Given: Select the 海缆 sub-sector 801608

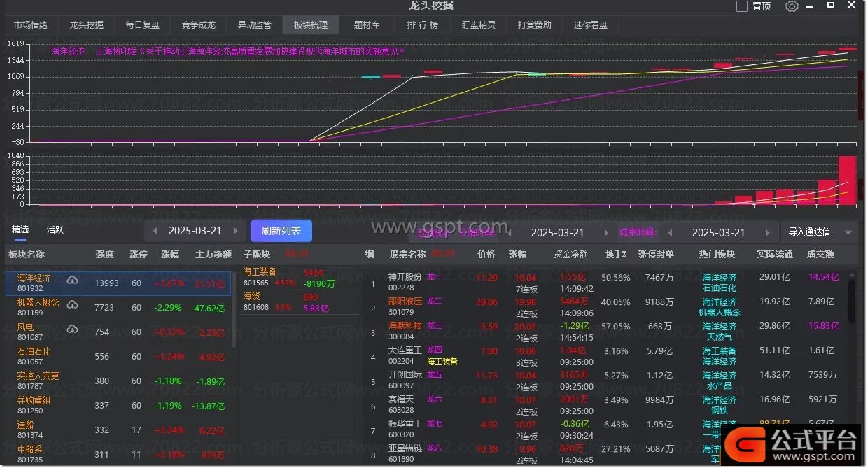Looking at the screenshot, I should click(300, 302).
